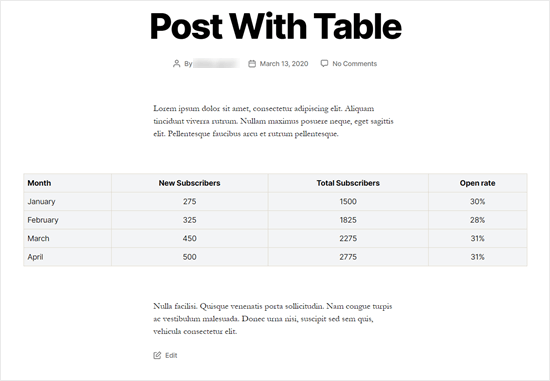This screenshot has width=550, height=381.
Task: Click the comment bubble icon
Action: 324,64
